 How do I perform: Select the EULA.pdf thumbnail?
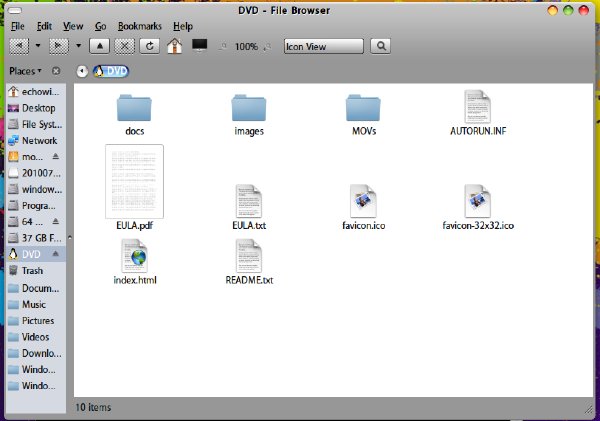134,181
